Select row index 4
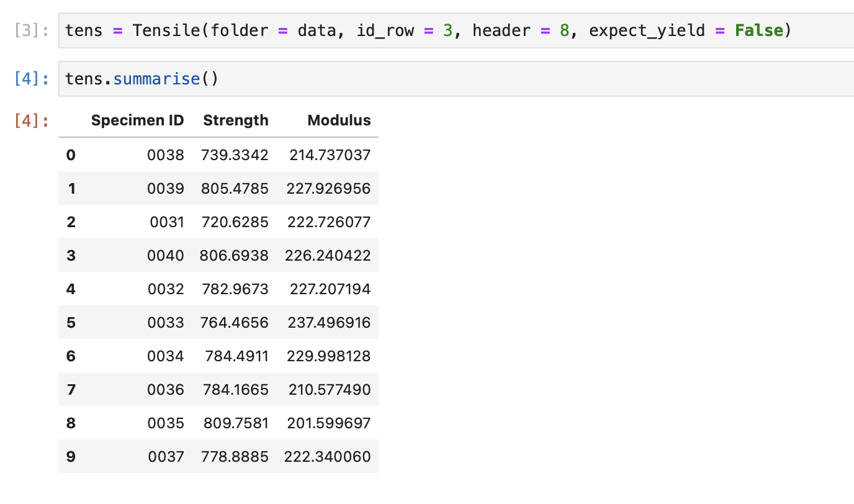Viewport: 854px width, 504px height. (71, 289)
